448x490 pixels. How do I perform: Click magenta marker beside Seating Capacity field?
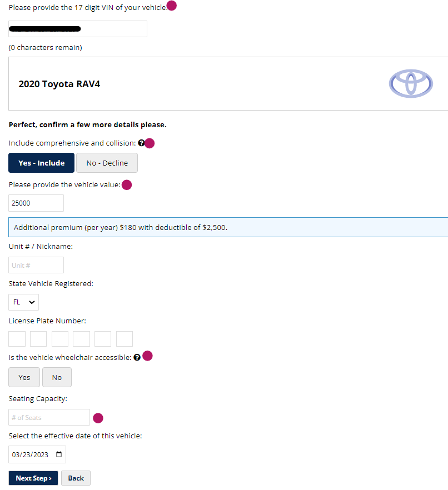click(98, 418)
